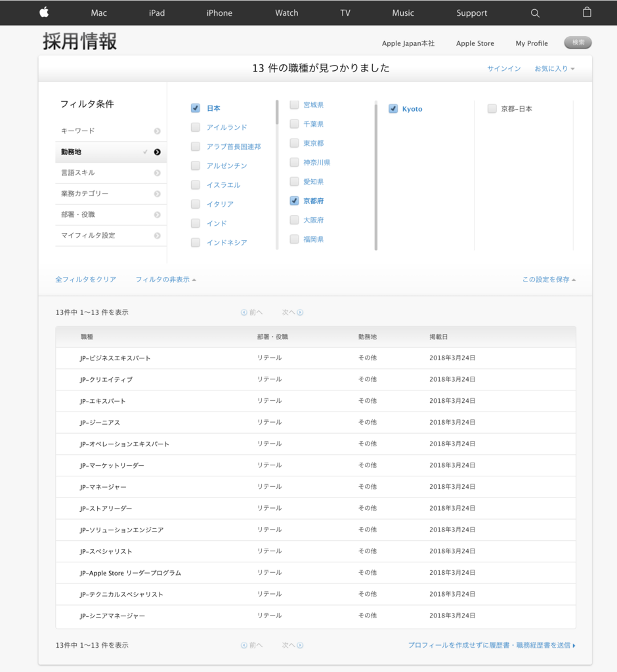The height and width of the screenshot is (672, 617).
Task: Expand the 部署・役職 filter section
Action: (x=111, y=215)
